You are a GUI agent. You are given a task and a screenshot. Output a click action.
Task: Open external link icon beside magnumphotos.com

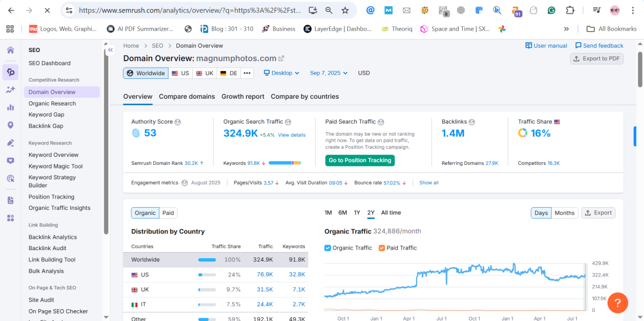tap(281, 59)
